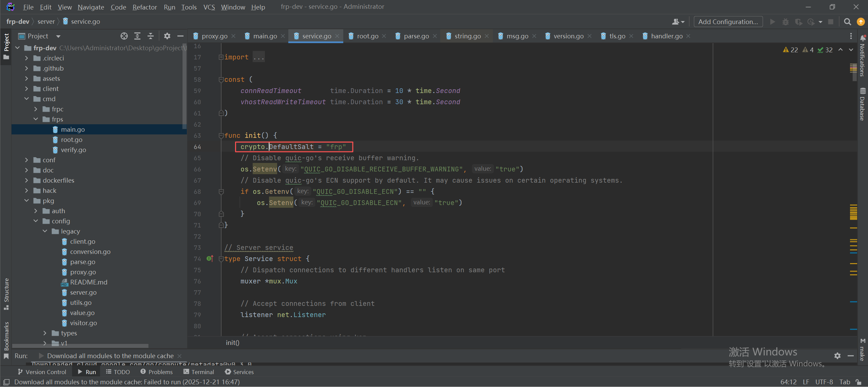Open the Terminal tool window button
The width and height of the screenshot is (868, 387).
199,372
